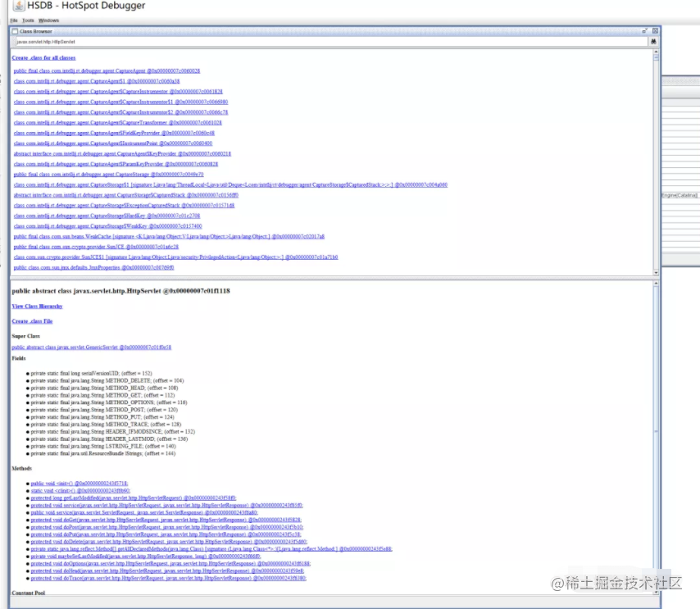
Task: Open the Windows menu
Action: coord(48,20)
